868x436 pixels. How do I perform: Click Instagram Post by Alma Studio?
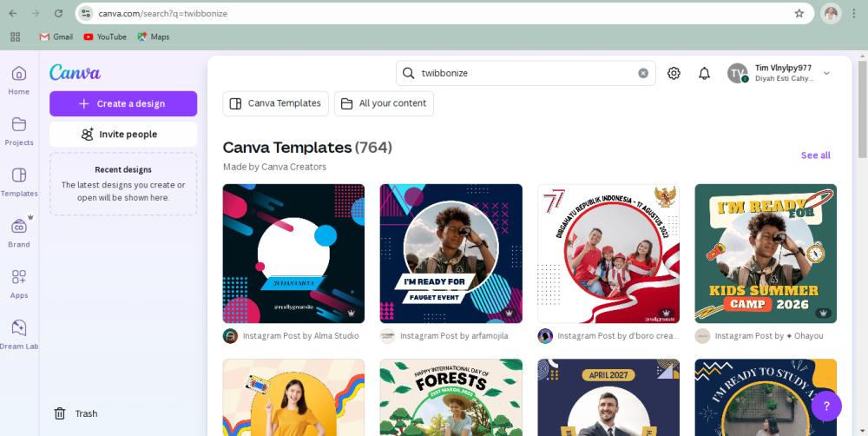(300, 336)
